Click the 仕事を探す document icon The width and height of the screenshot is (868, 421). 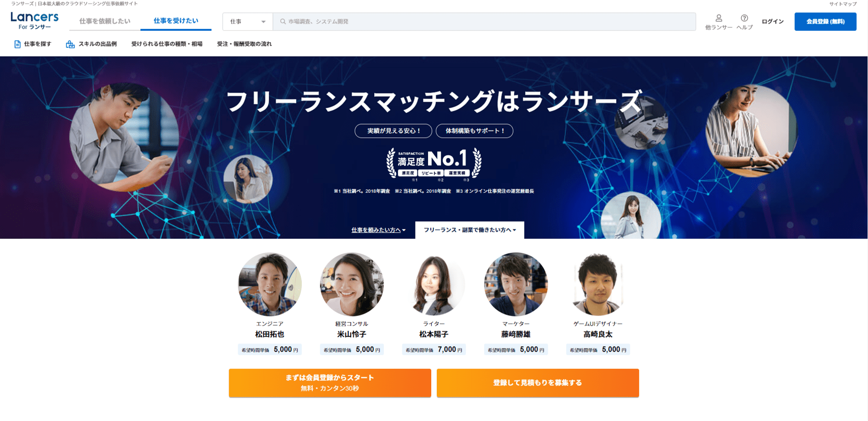(18, 44)
